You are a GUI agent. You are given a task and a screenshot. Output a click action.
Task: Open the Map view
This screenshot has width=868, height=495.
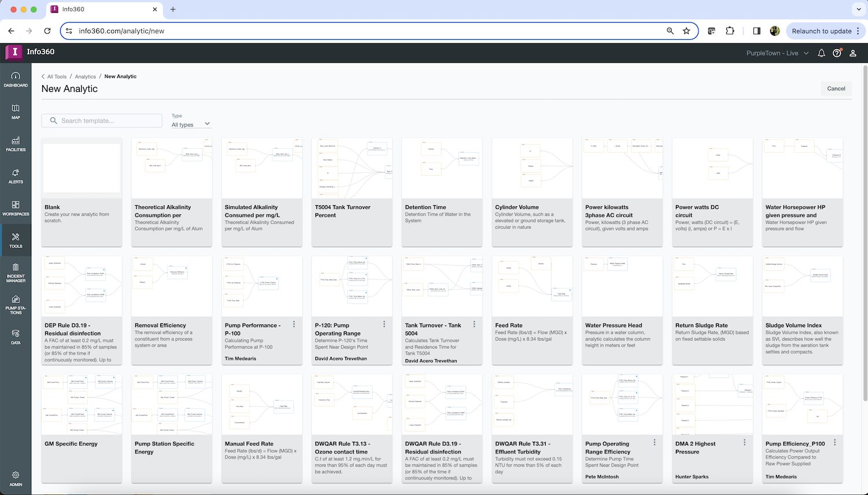16,112
